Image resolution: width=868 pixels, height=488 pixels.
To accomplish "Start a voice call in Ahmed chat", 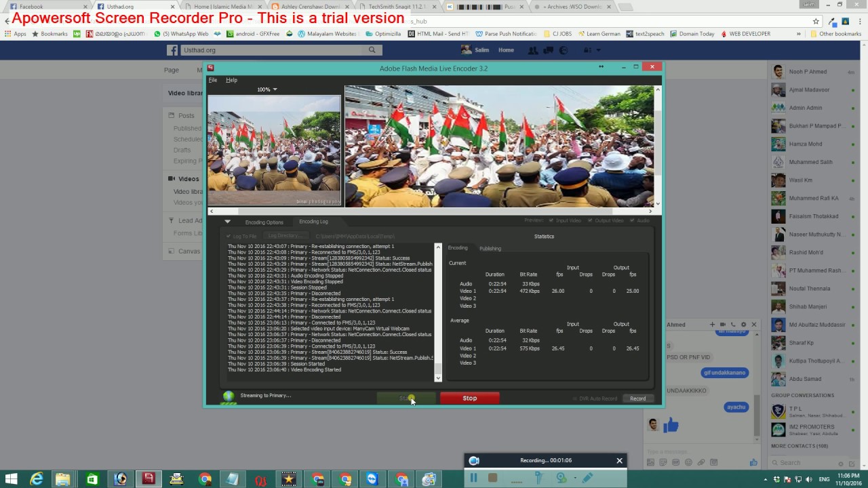I will [733, 325].
